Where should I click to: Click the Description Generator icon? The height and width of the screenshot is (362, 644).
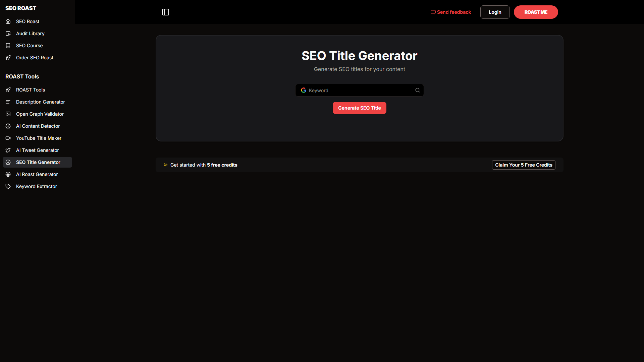[8, 102]
